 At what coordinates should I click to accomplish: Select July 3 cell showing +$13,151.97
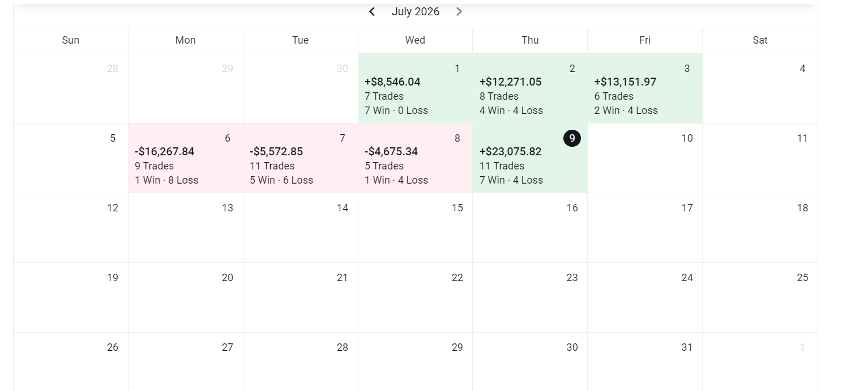click(x=645, y=88)
